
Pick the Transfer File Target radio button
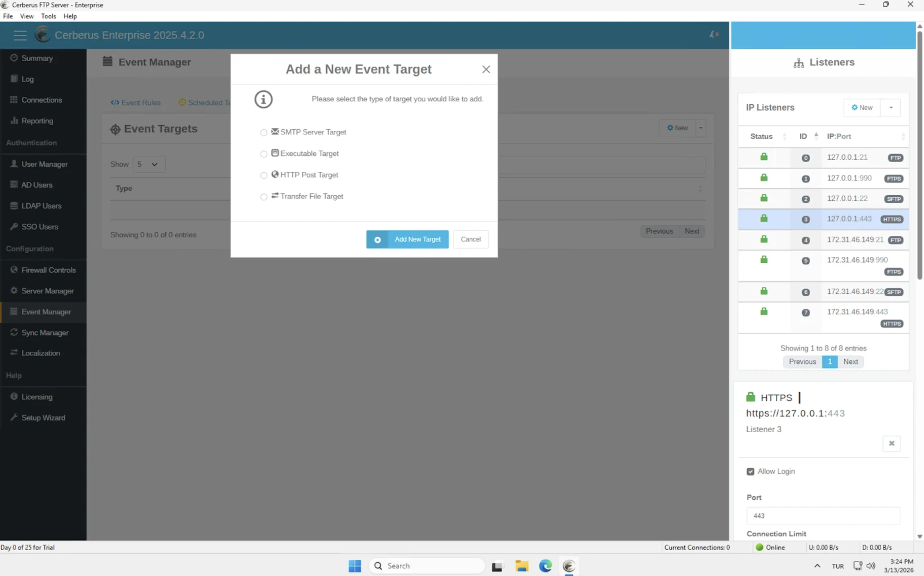pos(264,197)
